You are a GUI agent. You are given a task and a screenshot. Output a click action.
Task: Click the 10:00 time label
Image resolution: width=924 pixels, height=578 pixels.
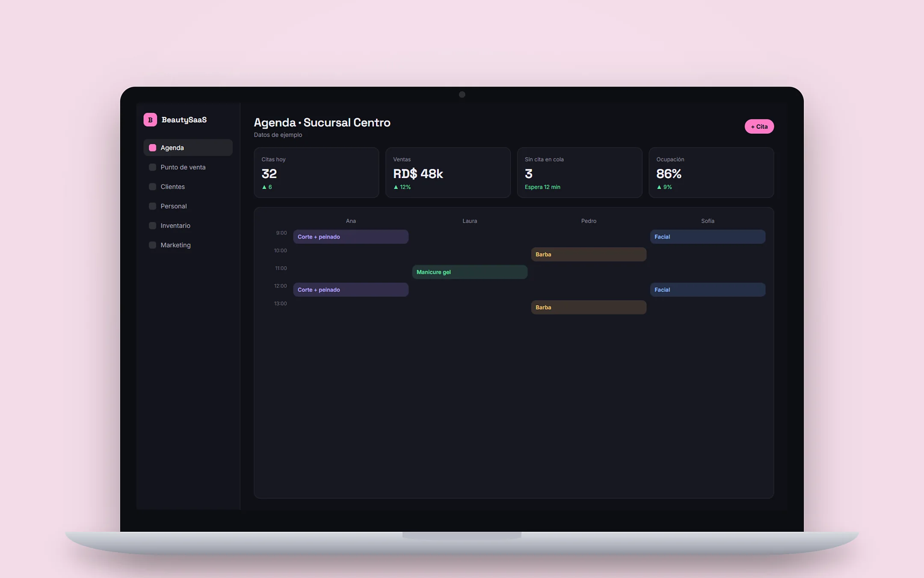point(280,250)
